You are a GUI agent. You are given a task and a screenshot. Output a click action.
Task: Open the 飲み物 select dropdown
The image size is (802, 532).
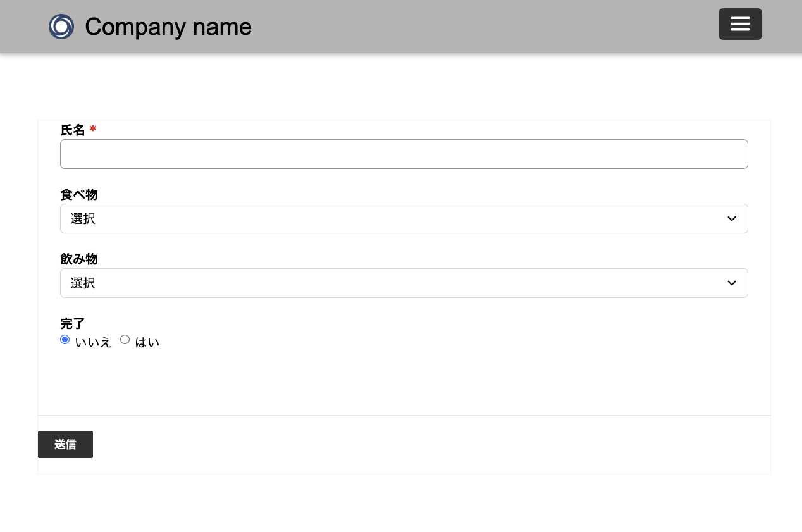coord(404,283)
